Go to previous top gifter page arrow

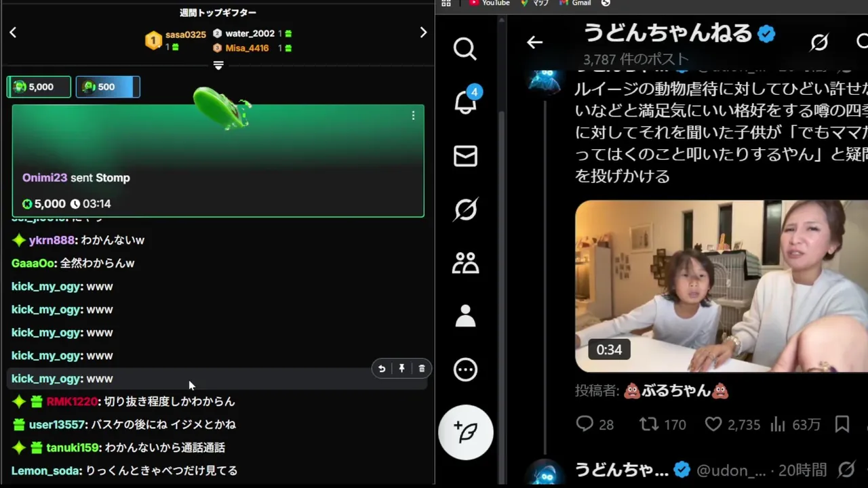point(12,32)
